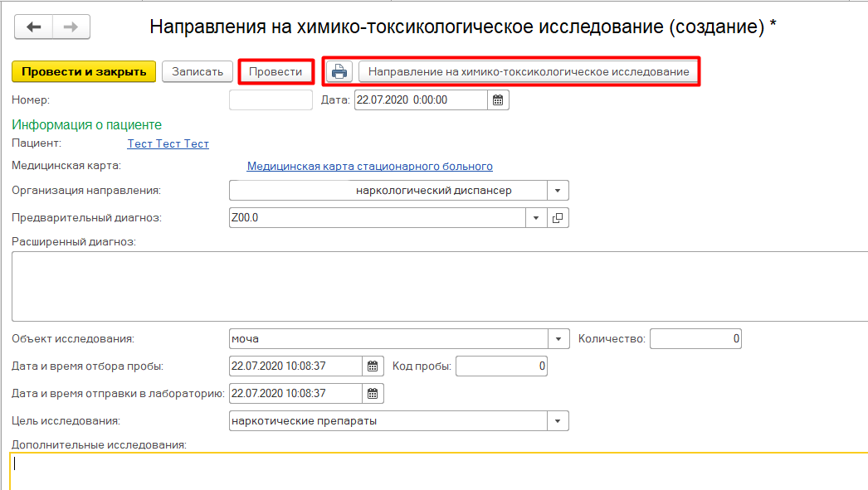This screenshot has height=490, width=868.
Task: Open Медицинская карта стационарного больного link
Action: 369,167
